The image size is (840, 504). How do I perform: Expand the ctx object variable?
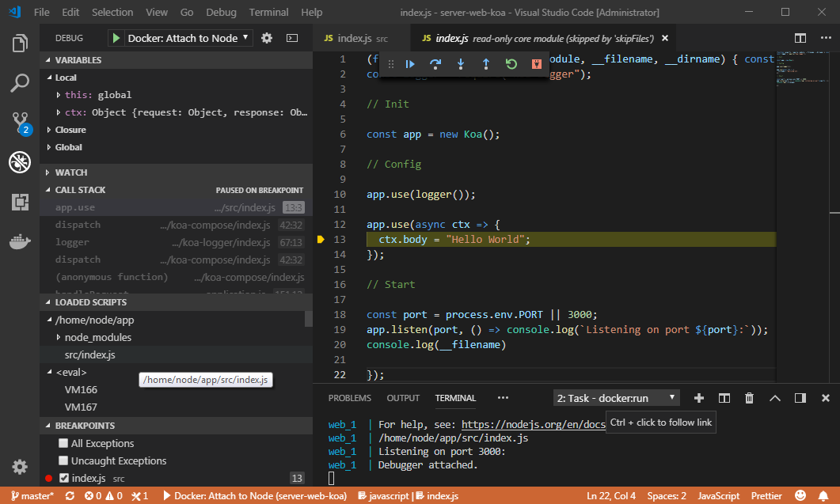(59, 112)
